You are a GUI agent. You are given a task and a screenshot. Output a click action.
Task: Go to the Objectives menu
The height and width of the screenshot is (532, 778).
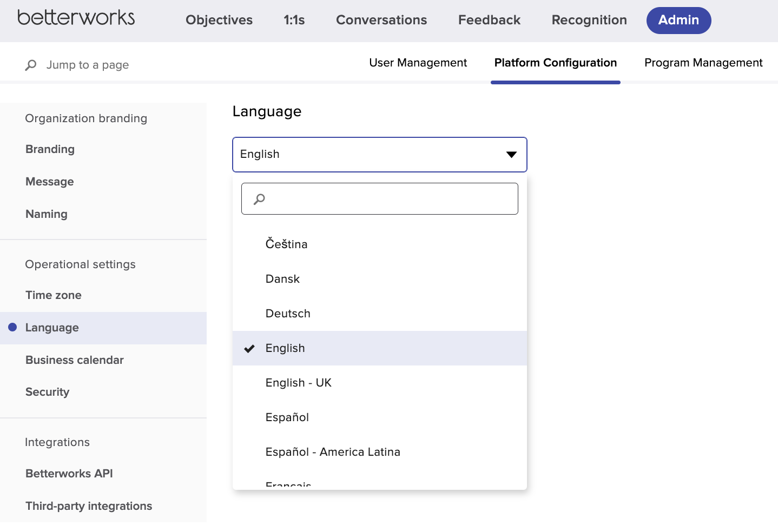tap(219, 20)
